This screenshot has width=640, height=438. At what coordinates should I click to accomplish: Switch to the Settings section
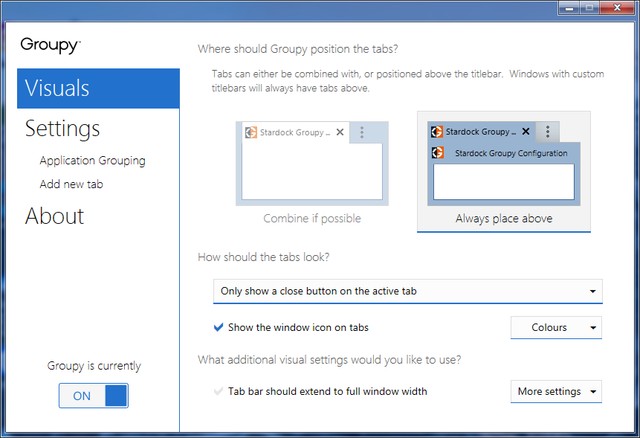(62, 128)
